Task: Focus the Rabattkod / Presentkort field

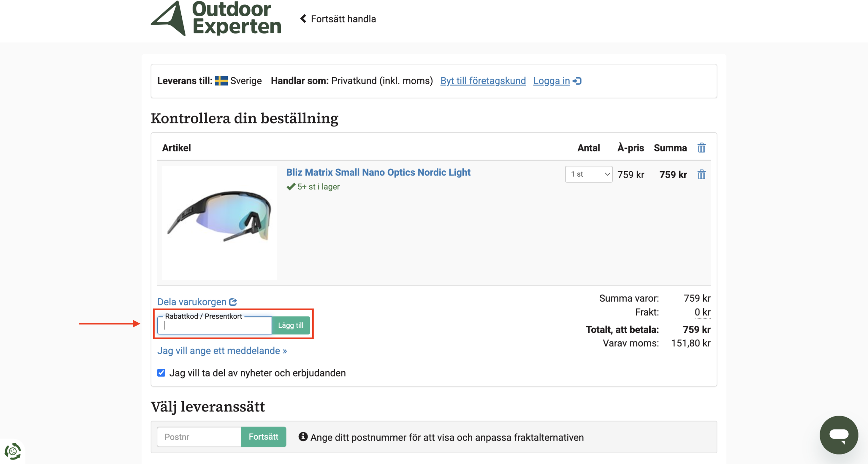Action: point(215,326)
